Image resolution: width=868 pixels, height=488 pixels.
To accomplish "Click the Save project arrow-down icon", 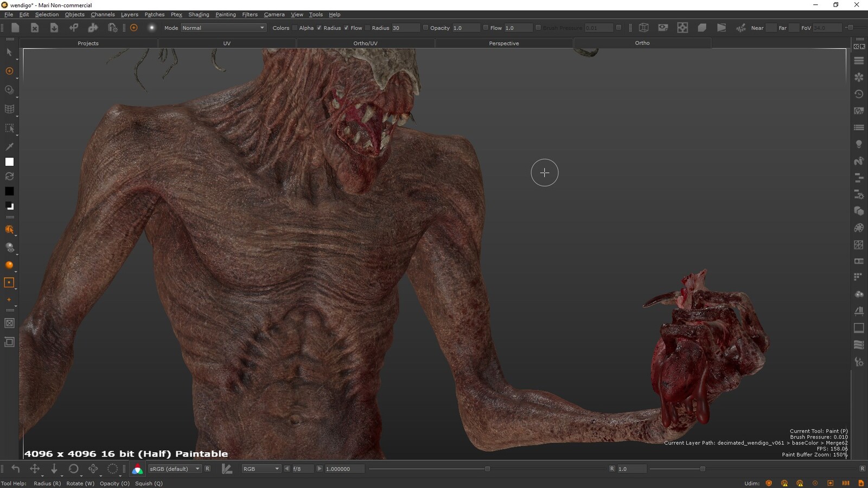I will click(x=54, y=28).
